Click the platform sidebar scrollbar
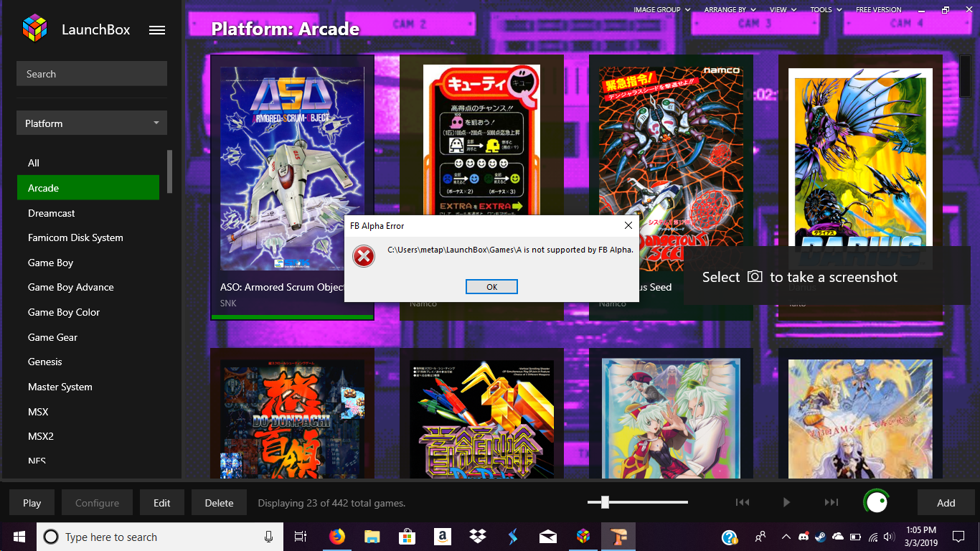Image resolution: width=980 pixels, height=551 pixels. click(170, 171)
